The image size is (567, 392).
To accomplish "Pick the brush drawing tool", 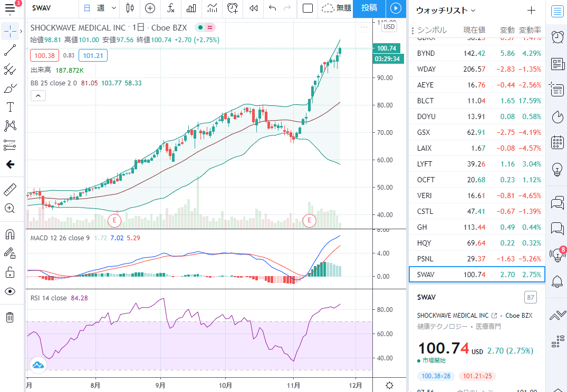I will pyautogui.click(x=10, y=88).
